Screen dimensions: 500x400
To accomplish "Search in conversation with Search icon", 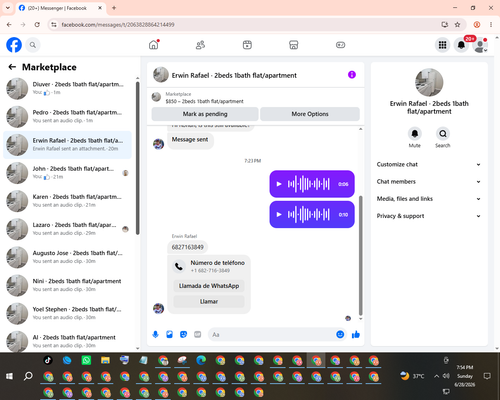I will (x=443, y=134).
